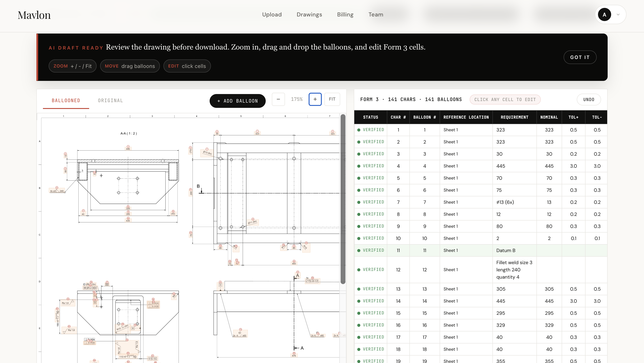Click balloon above 329 dimension
644x363 pixels.
[x=128, y=206]
